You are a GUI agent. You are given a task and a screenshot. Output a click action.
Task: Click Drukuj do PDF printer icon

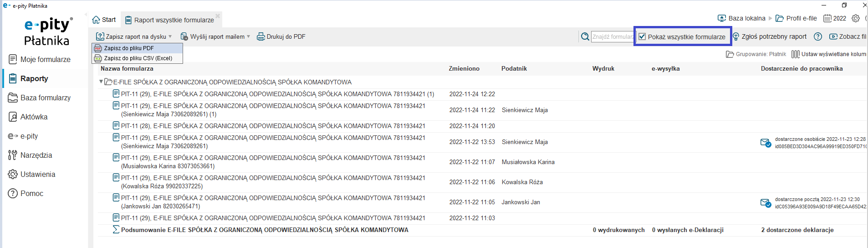coord(261,36)
